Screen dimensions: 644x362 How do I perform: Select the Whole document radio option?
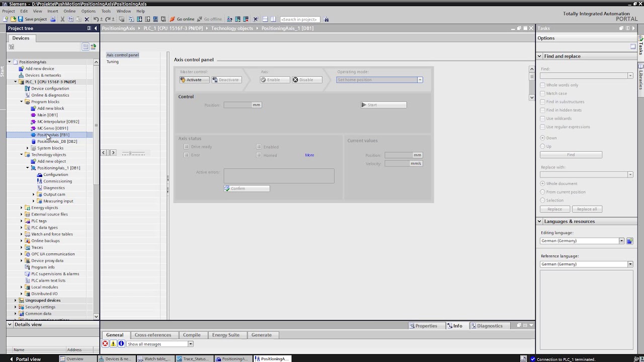[542, 184]
